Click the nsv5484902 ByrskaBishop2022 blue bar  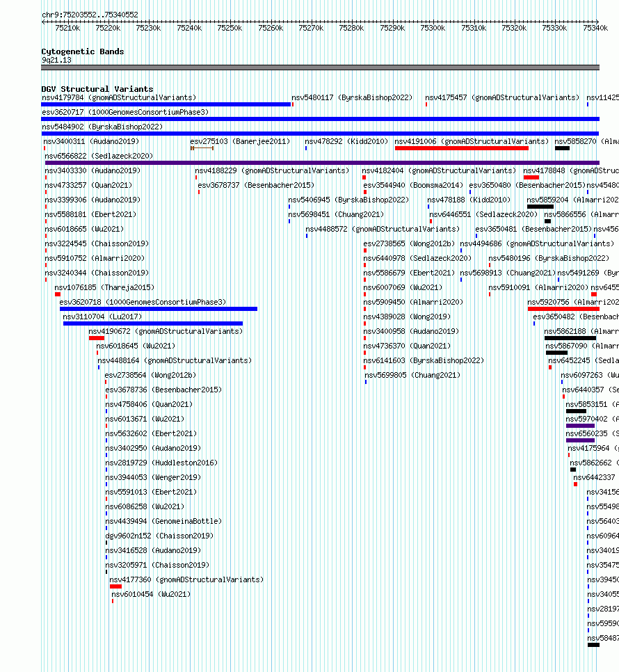(x=320, y=134)
